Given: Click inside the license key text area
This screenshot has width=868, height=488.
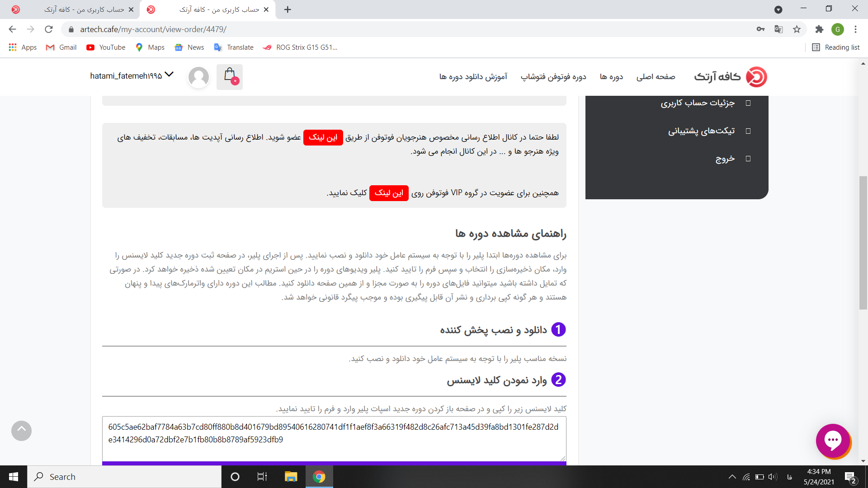Looking at the screenshot, I should pos(334,438).
